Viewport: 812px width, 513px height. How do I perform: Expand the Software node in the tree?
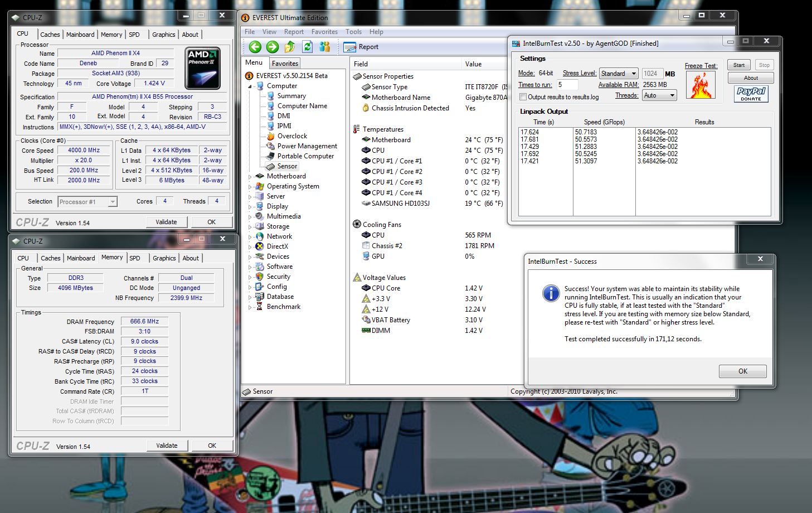tap(250, 267)
